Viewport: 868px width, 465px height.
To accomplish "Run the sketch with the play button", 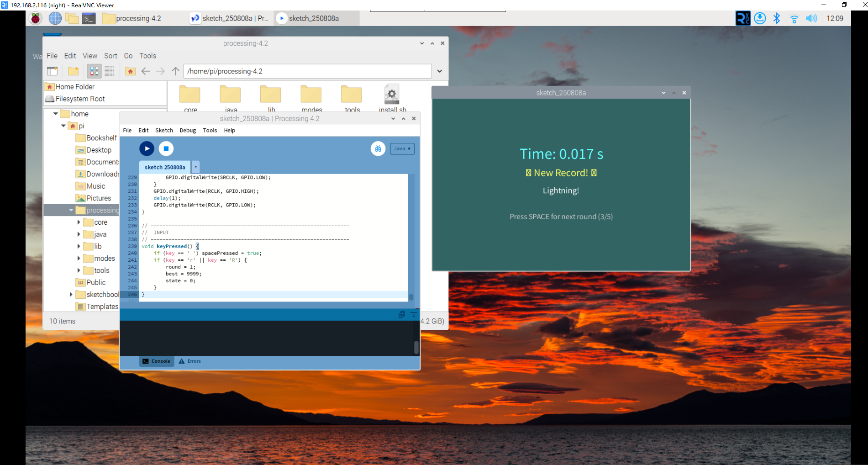I will 147,148.
